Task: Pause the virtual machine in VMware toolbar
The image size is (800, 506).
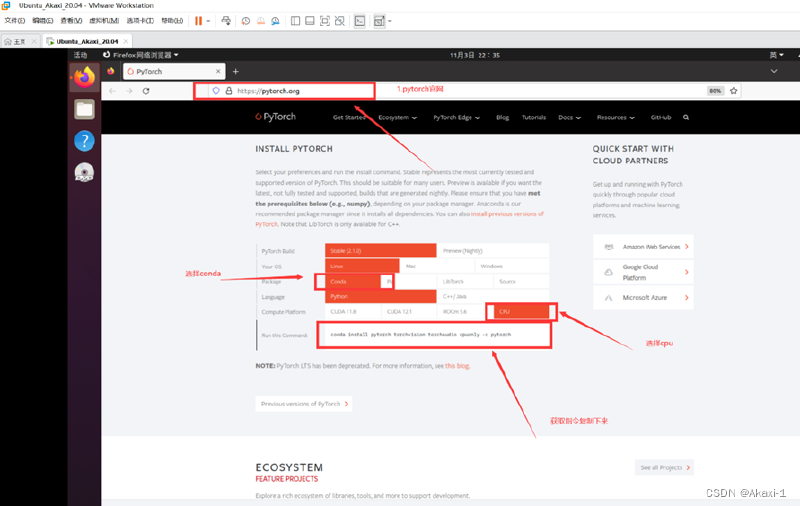Action: coord(198,21)
